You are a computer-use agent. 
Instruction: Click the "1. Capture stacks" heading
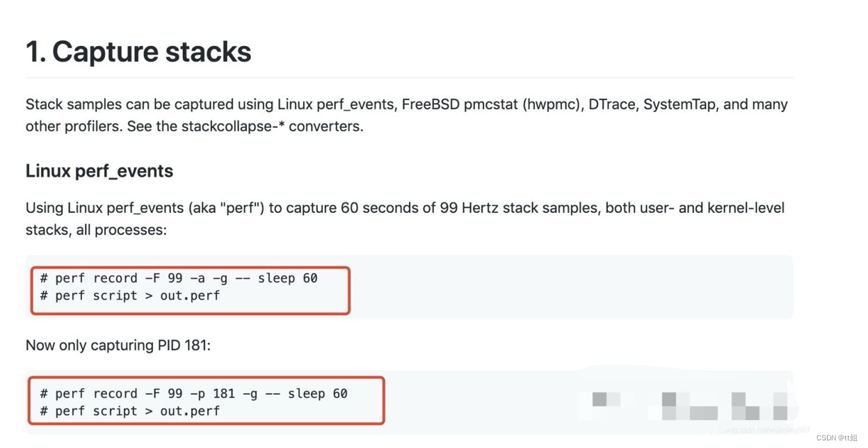[138, 52]
